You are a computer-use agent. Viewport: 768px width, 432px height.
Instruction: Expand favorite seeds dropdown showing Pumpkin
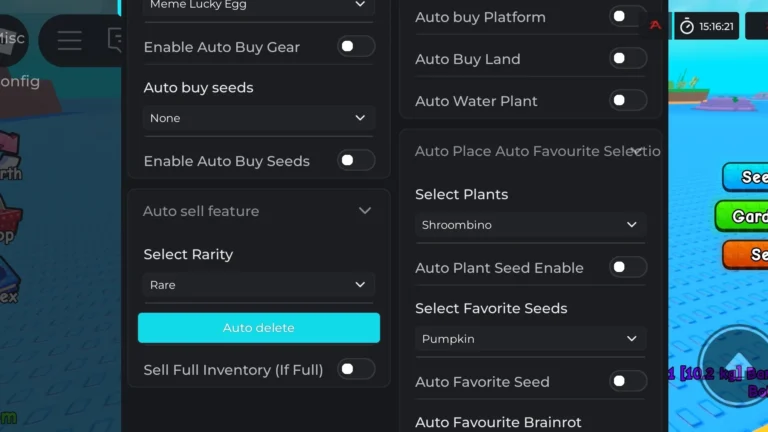[530, 339]
